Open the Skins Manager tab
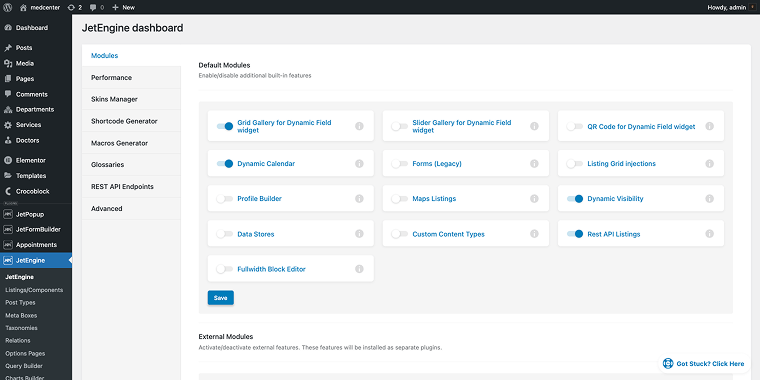Image resolution: width=760 pixels, height=380 pixels. point(131,99)
